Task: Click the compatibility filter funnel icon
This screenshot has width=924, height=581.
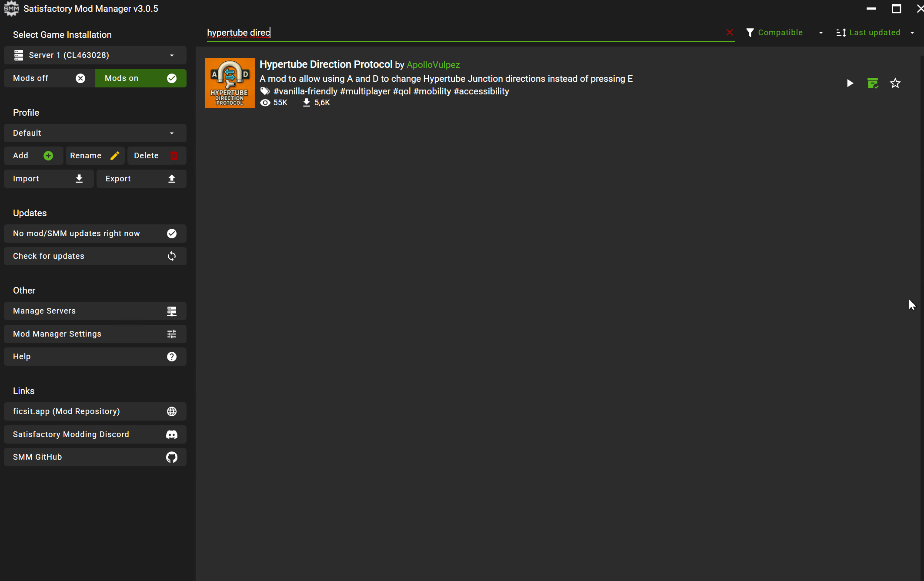Action: click(x=750, y=32)
